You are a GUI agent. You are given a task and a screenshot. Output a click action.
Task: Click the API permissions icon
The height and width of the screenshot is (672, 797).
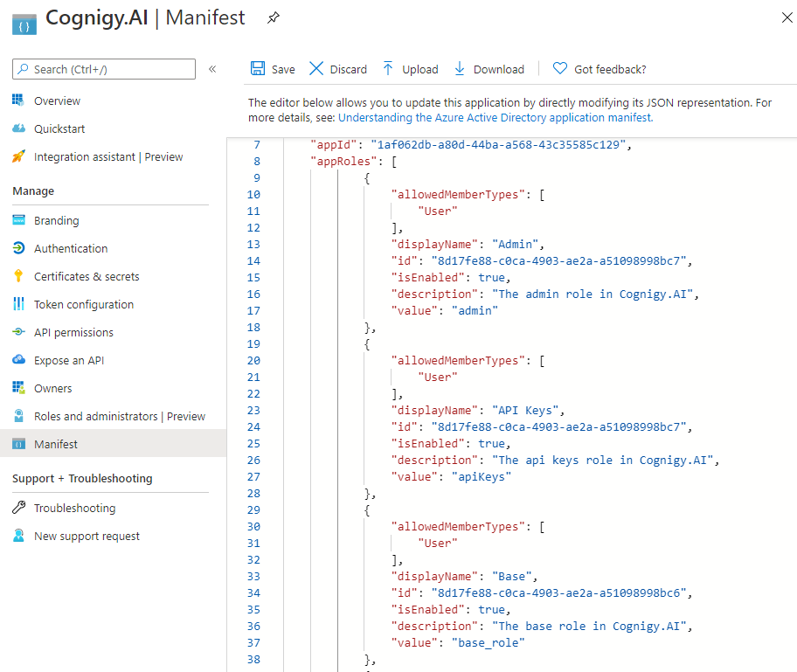(x=18, y=332)
